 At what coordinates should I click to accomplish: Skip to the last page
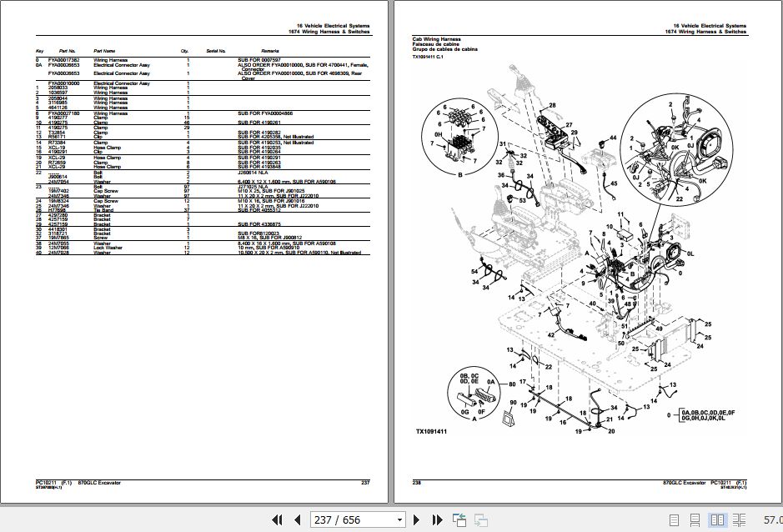point(436,519)
